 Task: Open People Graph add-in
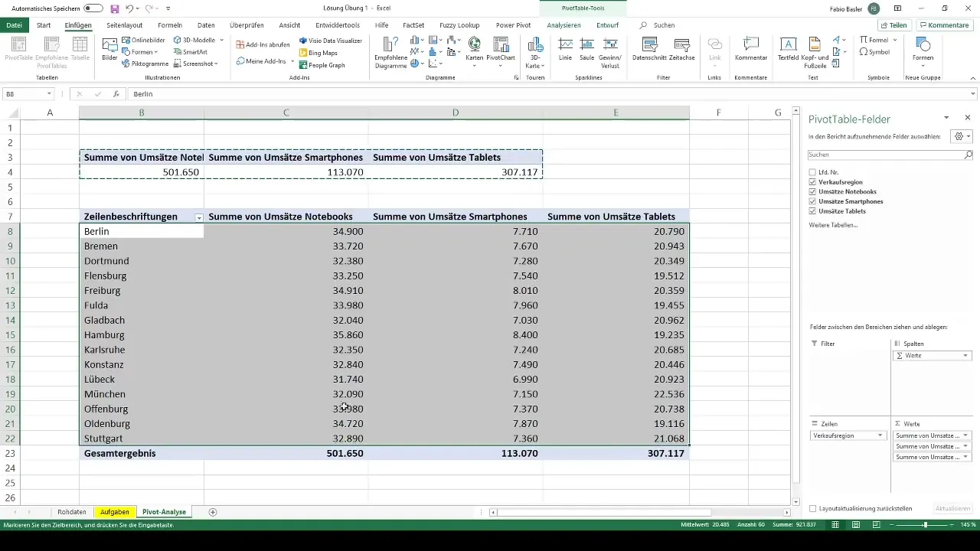(x=322, y=65)
